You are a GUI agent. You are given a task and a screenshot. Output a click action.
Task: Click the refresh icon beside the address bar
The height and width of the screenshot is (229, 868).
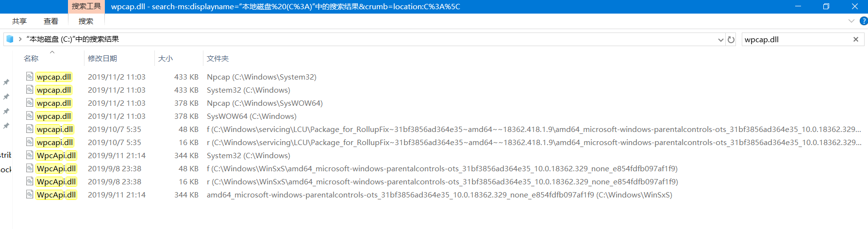731,40
